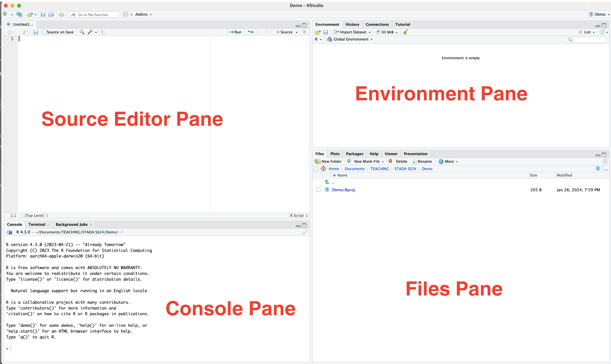The height and width of the screenshot is (364, 611).
Task: Go to home directory via house icon
Action: pyautogui.click(x=323, y=169)
